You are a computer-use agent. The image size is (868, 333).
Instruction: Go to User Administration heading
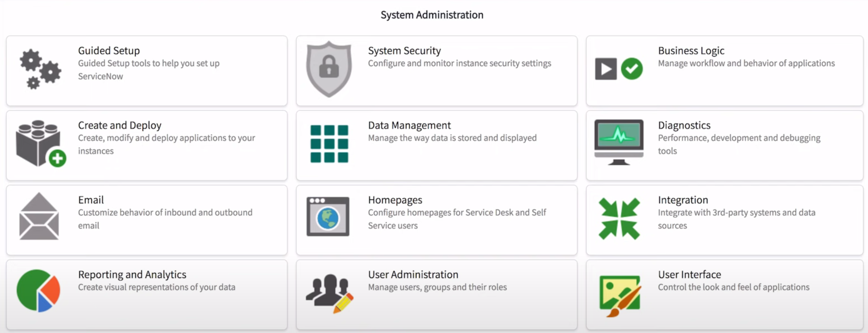(x=413, y=274)
